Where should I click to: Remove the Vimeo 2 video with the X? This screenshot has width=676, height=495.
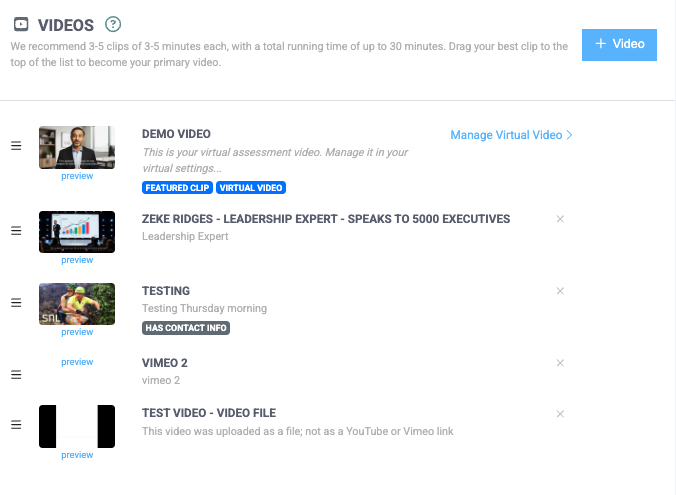click(x=560, y=363)
